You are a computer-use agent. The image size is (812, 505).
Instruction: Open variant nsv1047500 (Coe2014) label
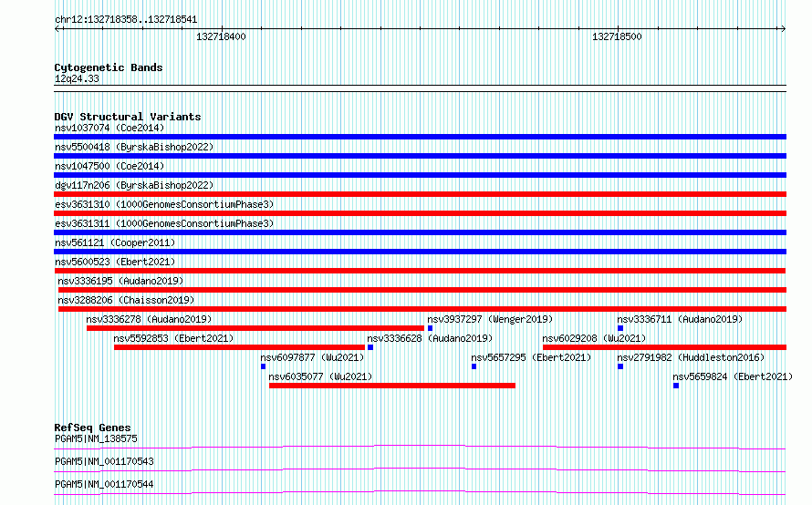pyautogui.click(x=109, y=166)
